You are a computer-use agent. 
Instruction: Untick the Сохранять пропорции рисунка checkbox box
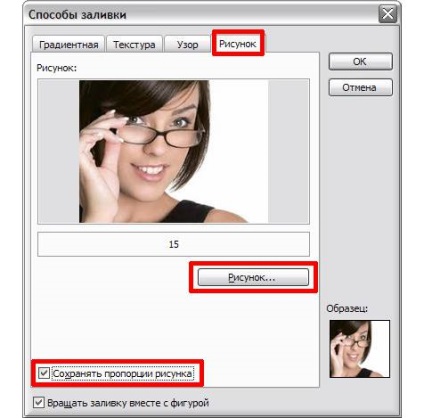[44, 373]
